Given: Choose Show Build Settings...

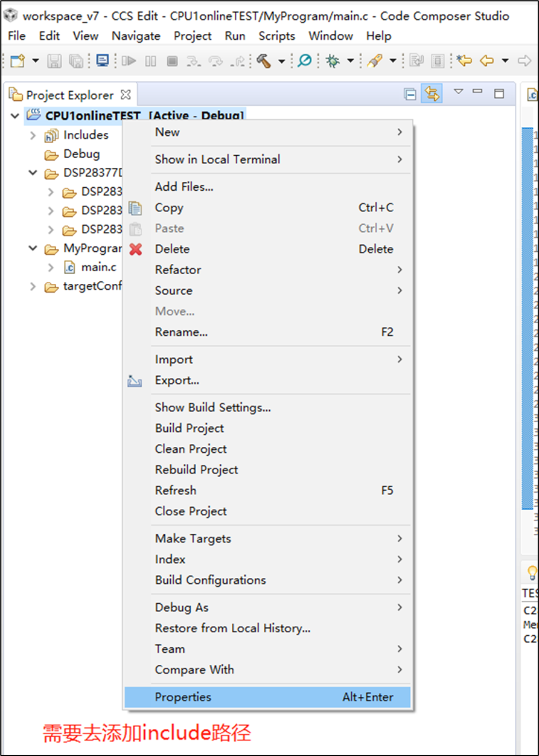Looking at the screenshot, I should [268, 408].
